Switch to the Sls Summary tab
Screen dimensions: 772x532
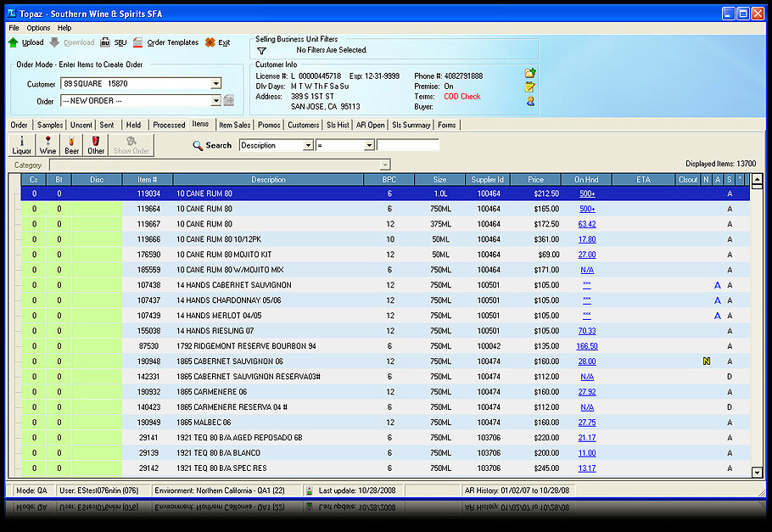coord(411,125)
